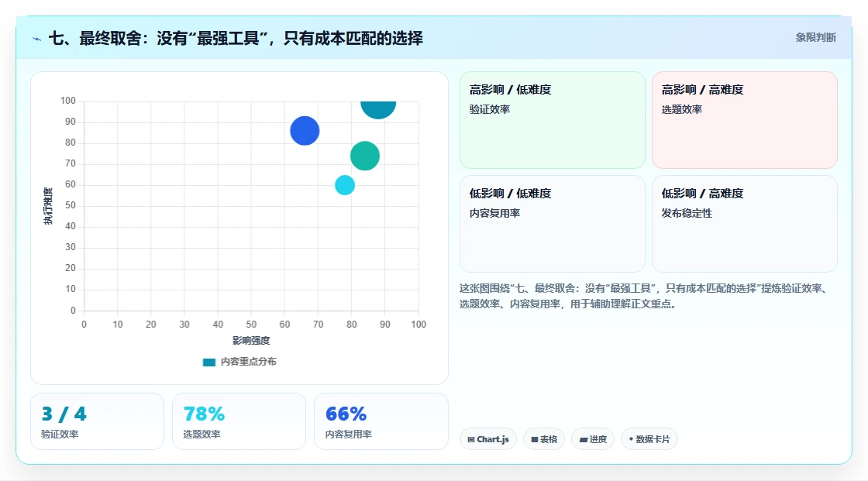Viewport: 868px width, 481px height.
Task: Click the 数据卡片 tag chip
Action: click(649, 439)
